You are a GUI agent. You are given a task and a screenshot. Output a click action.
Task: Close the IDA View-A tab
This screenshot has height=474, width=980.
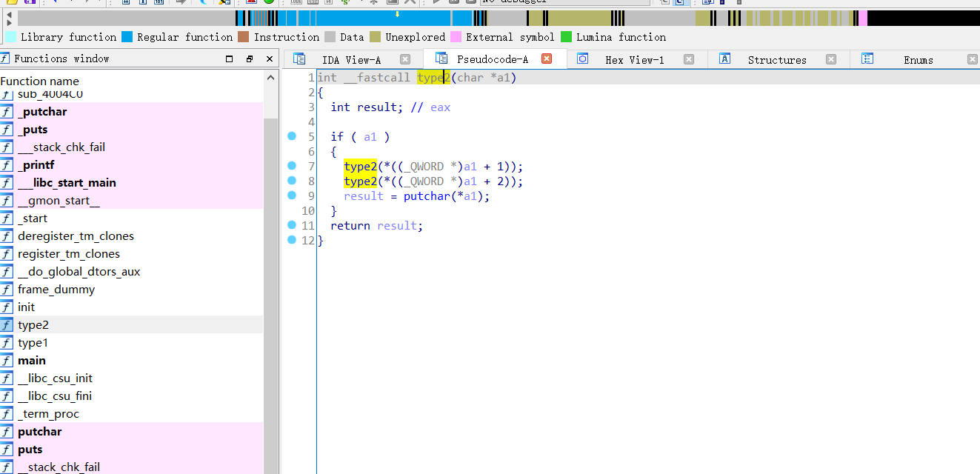coord(405,59)
